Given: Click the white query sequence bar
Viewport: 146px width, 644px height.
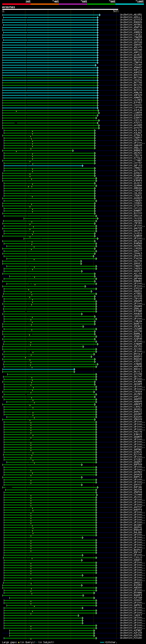Looking at the screenshot, I should click(60, 10).
